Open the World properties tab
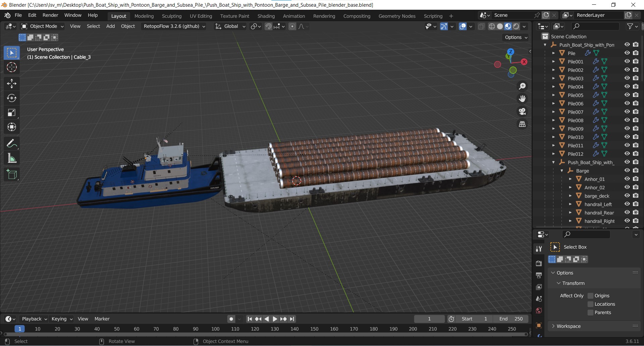 [539, 311]
